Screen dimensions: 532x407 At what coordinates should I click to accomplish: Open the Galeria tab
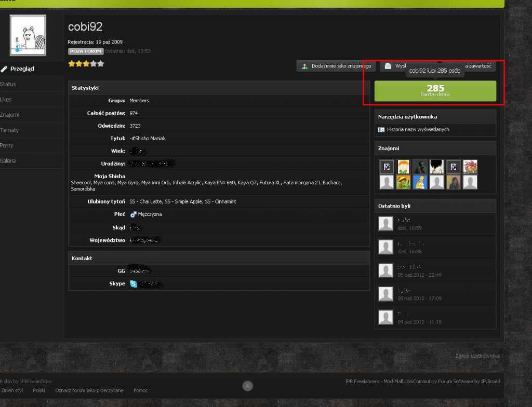(x=8, y=160)
